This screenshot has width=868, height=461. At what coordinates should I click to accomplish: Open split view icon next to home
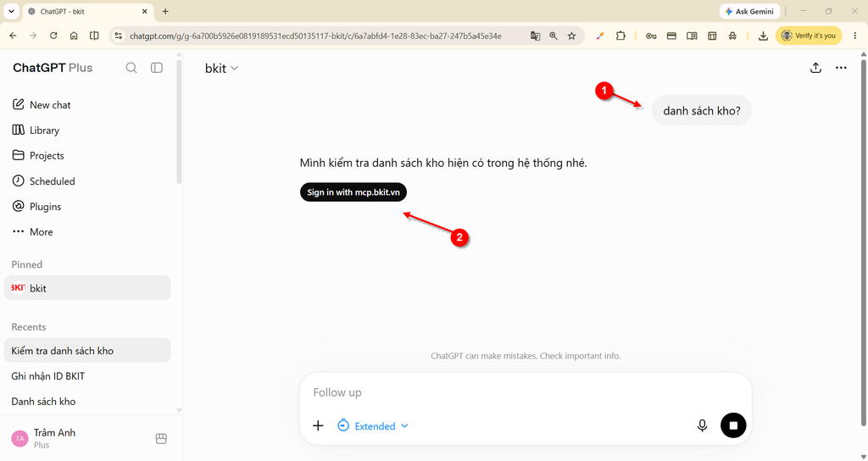[94, 36]
